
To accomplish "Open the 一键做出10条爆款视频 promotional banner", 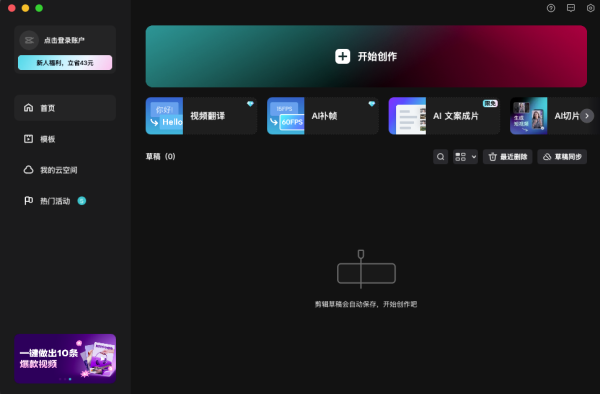I will coord(65,359).
